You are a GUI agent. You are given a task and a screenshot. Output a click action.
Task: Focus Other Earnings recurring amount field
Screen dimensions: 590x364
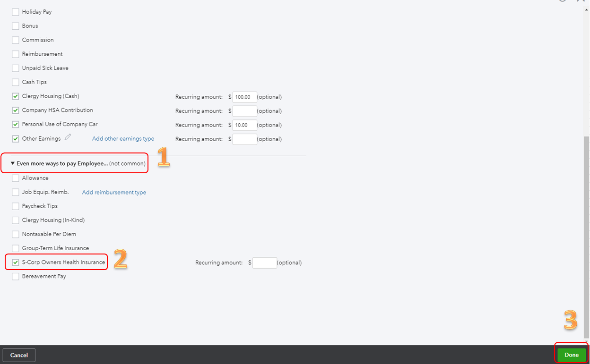click(245, 139)
